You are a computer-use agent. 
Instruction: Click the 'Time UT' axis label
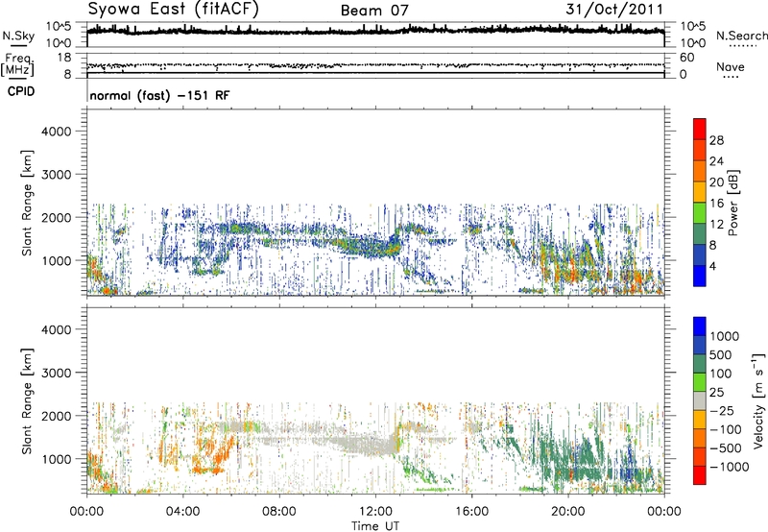[375, 526]
